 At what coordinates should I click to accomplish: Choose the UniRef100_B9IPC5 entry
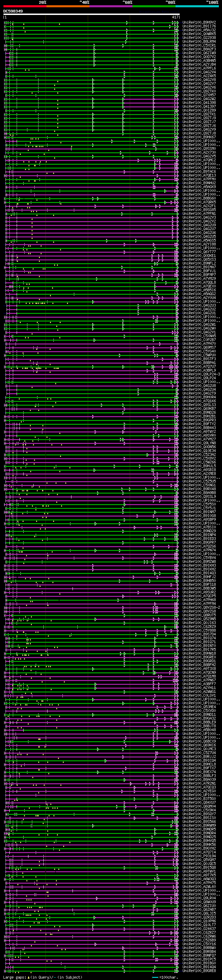click(199, 959)
